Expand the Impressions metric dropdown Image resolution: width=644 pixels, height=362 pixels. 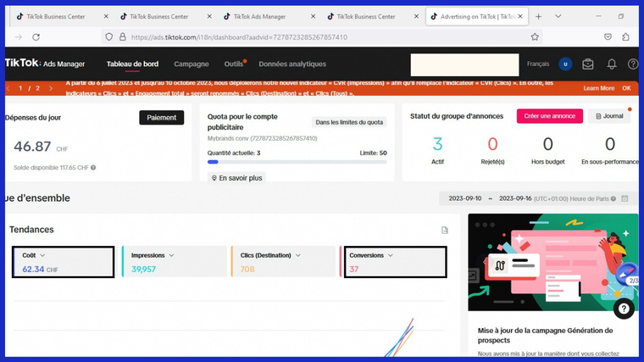click(171, 255)
